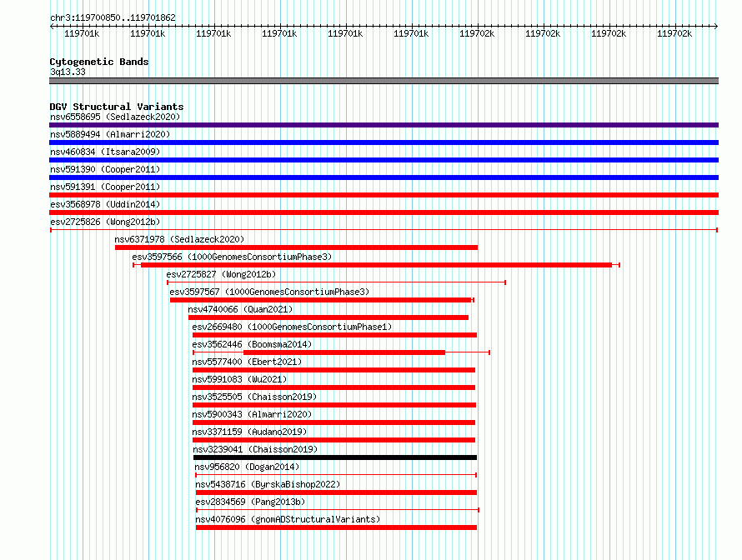Select nsv4076096 (gnomADStructuralVariants) label
Screen dimensions: 742x560
click(288, 519)
